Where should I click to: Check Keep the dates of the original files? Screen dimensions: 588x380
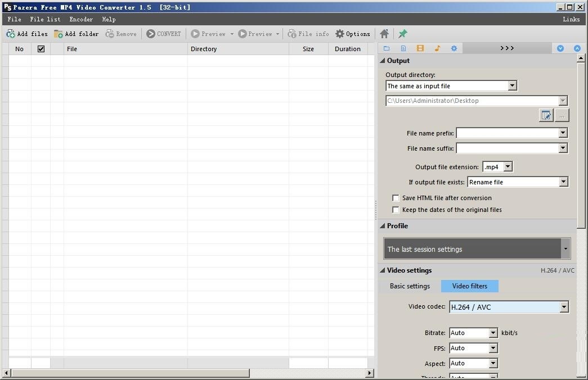tap(396, 210)
